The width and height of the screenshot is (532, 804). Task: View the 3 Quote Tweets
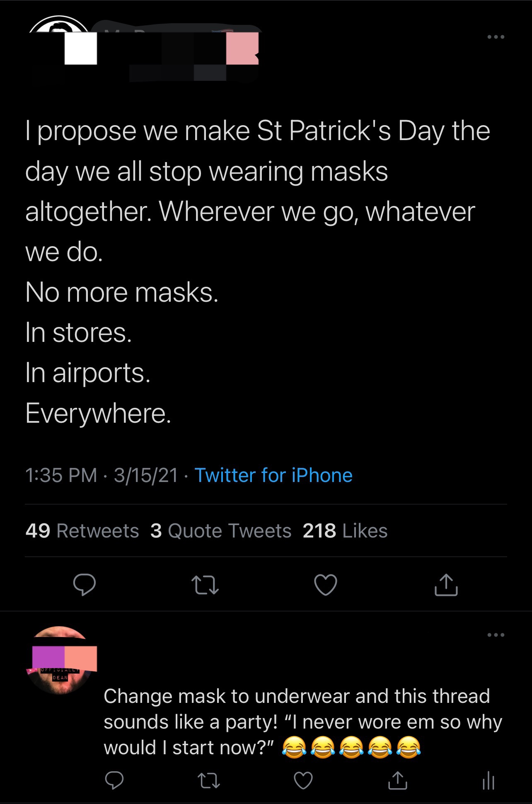[x=221, y=531]
